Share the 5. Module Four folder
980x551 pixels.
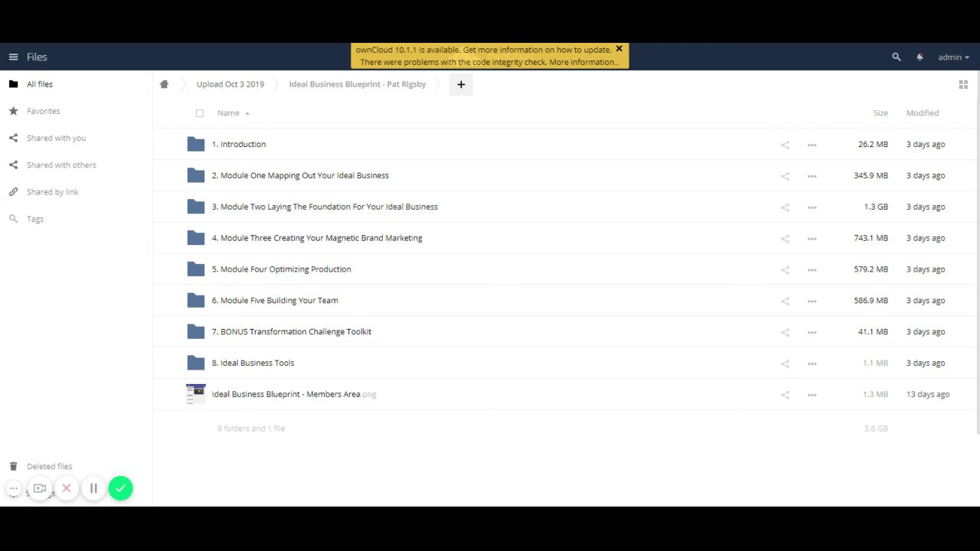785,270
